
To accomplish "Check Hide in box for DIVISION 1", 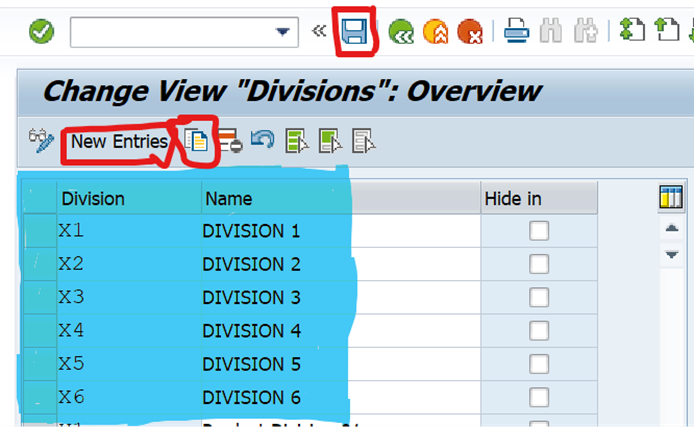I will coord(539,231).
